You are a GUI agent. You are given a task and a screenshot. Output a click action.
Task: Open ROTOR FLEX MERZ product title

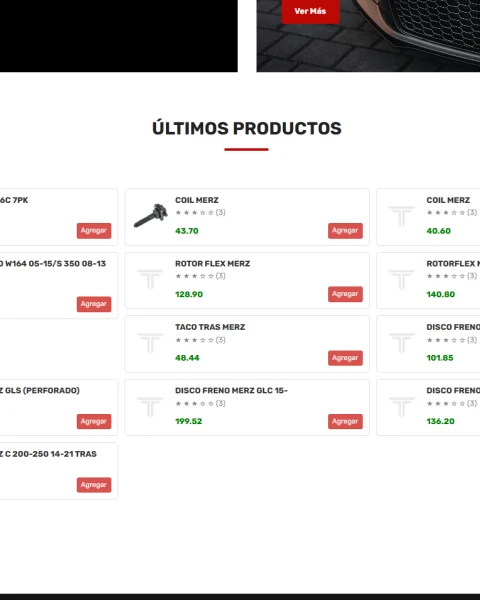(x=212, y=264)
